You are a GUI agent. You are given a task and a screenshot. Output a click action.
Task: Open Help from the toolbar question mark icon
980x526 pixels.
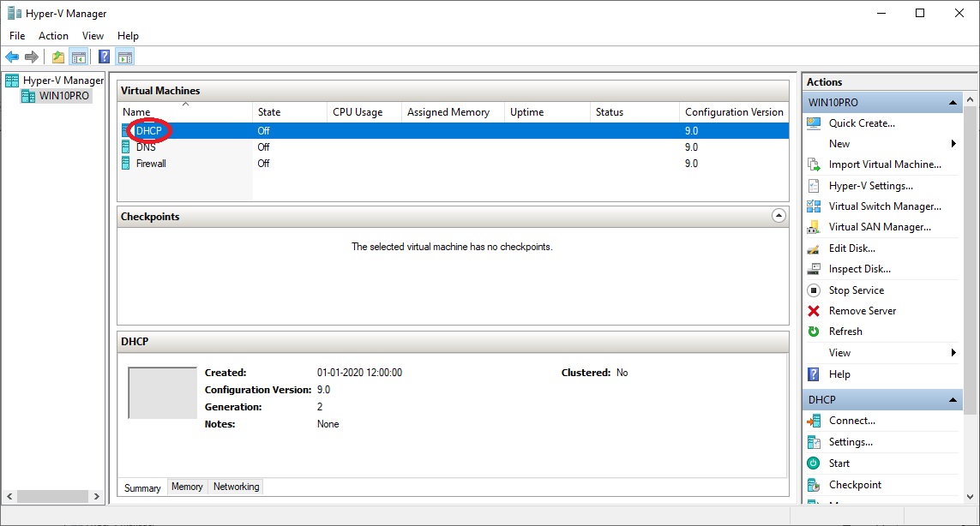point(105,57)
